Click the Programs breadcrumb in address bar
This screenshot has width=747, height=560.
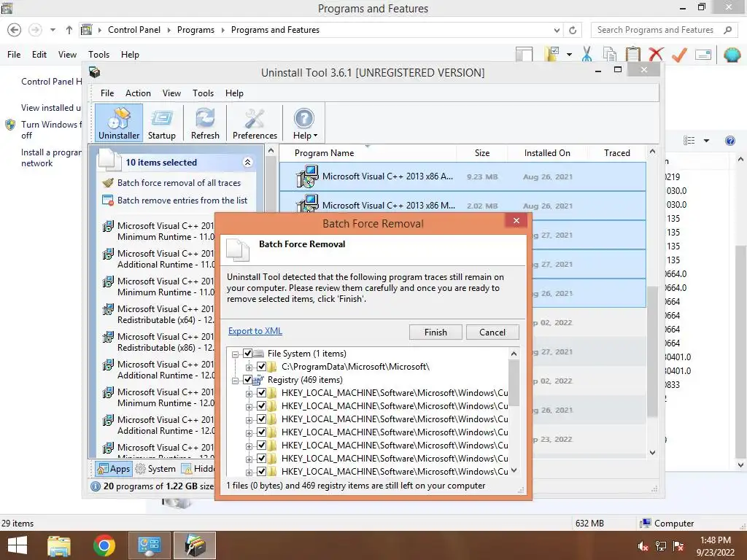click(x=196, y=30)
